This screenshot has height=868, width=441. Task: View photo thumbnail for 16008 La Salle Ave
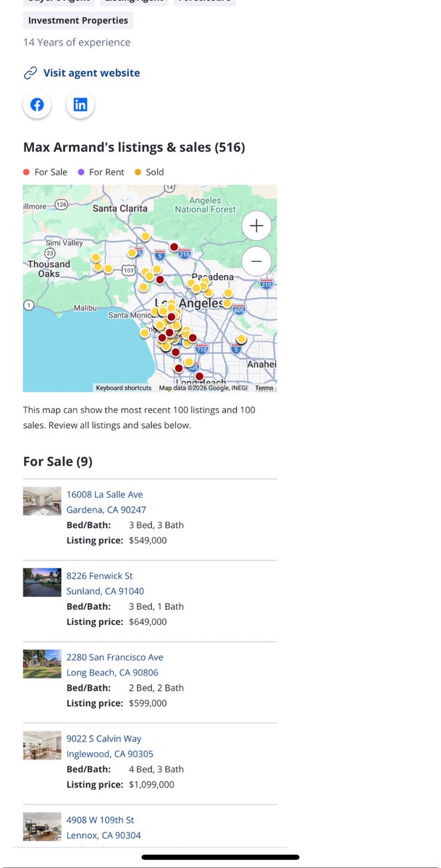click(x=42, y=501)
